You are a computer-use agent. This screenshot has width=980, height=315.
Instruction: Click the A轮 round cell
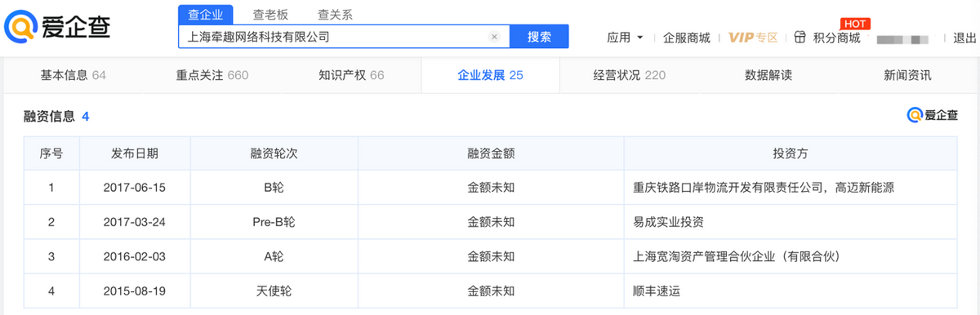274,256
